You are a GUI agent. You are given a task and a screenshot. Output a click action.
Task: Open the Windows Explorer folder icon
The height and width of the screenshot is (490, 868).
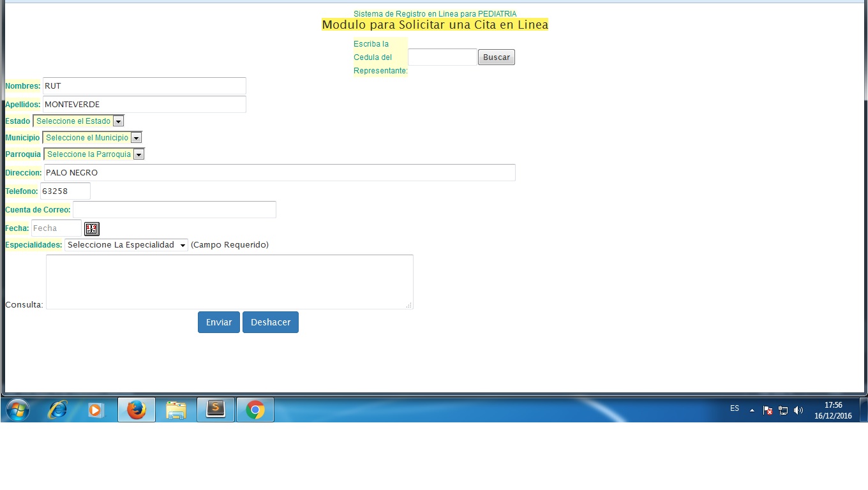coord(176,410)
